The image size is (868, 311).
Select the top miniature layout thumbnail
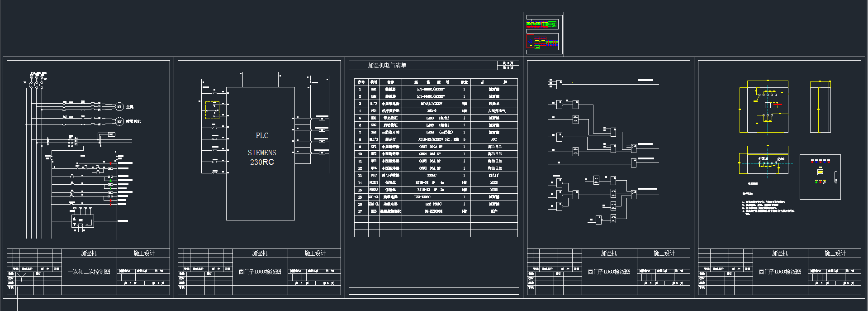pyautogui.click(x=542, y=24)
